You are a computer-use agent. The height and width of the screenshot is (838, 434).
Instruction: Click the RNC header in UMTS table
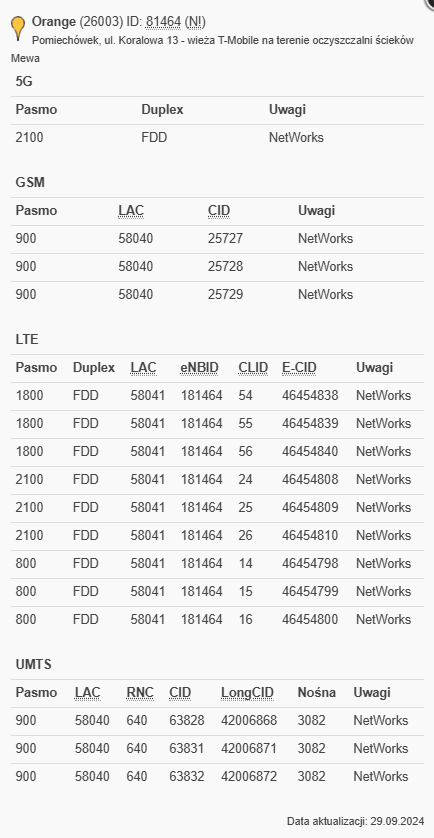click(140, 693)
